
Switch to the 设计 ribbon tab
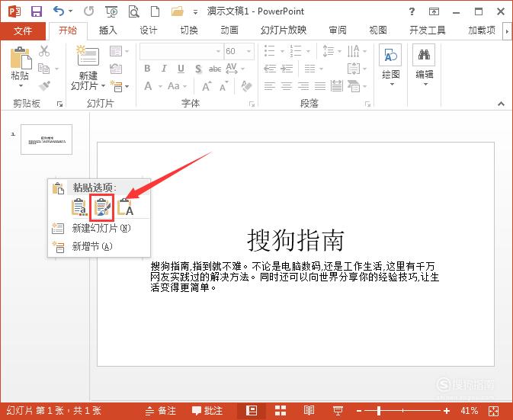click(x=149, y=30)
